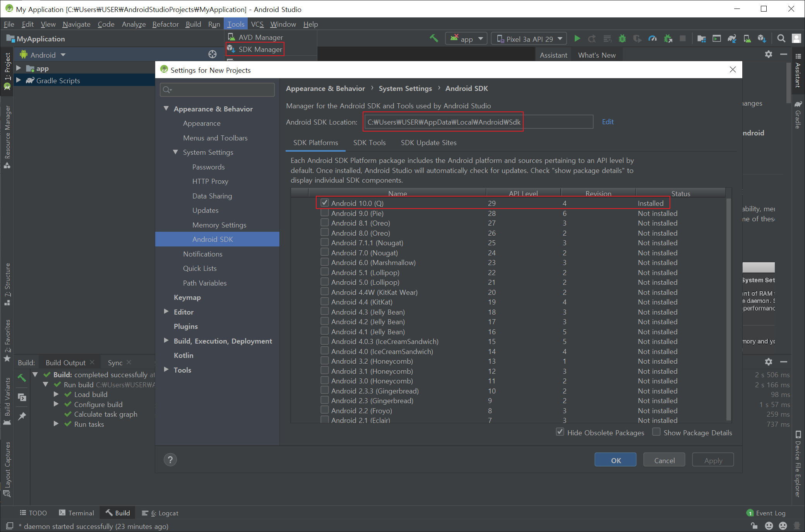This screenshot has width=805, height=532.
Task: Open the Device File Explorer side panel
Action: click(798, 464)
